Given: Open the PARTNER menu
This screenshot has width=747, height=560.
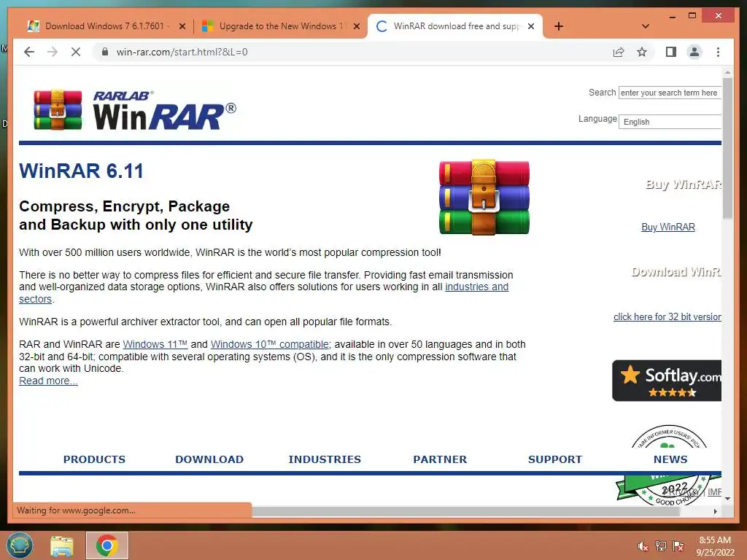Looking at the screenshot, I should (440, 459).
